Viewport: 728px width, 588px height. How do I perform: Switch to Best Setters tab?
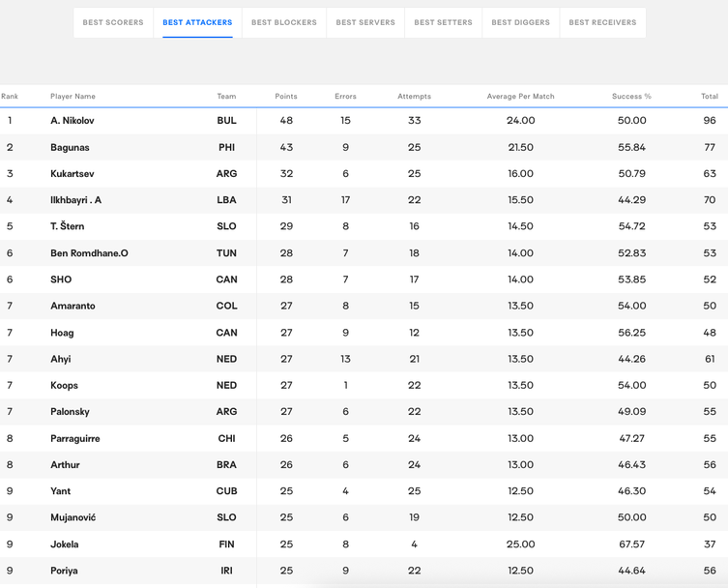(443, 22)
